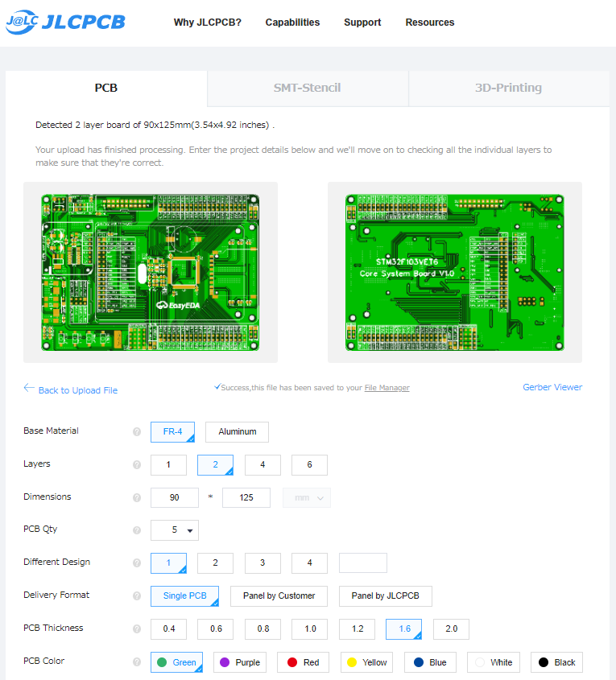Focus the 125 dimension height field
616x680 pixels.
pyautogui.click(x=246, y=498)
